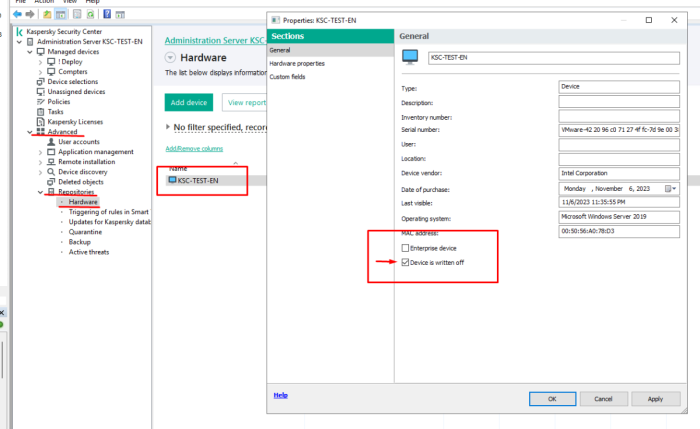Screen dimensions: 700x429
Task: Select Triggering of rules in Smart item
Action: [108, 212]
